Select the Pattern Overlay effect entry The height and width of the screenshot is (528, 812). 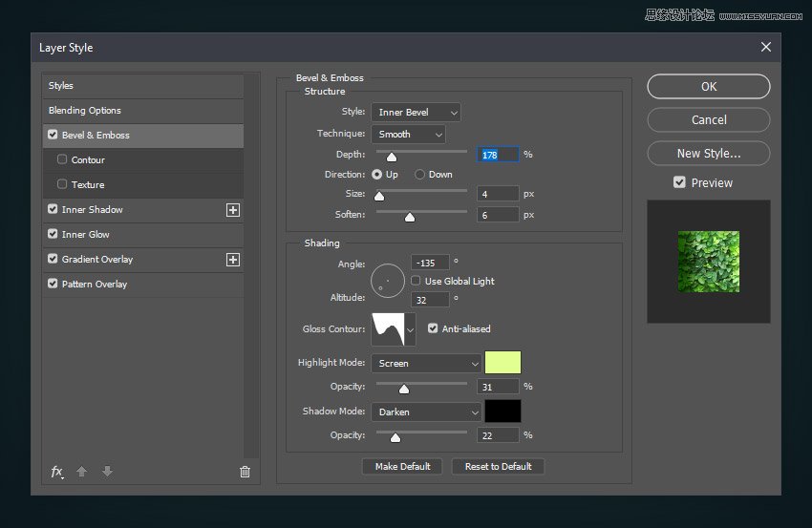pos(142,285)
